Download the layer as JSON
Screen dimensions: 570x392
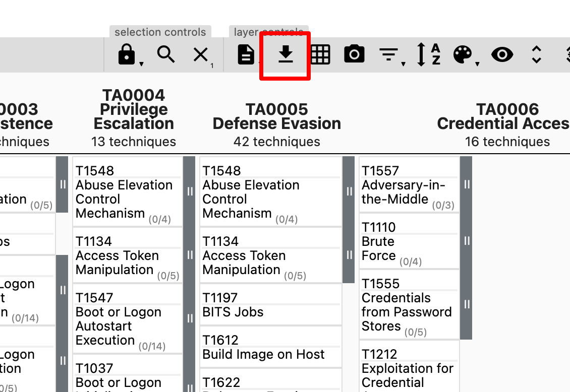click(x=286, y=54)
